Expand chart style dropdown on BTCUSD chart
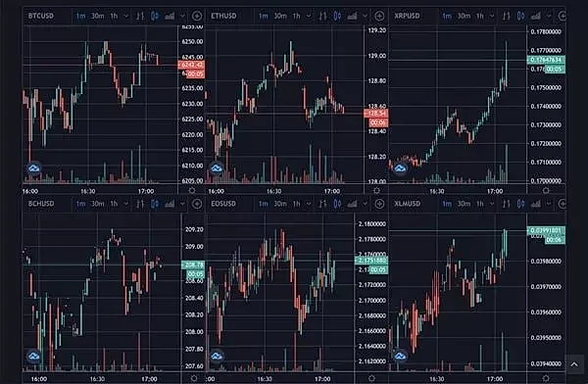Screen dimensions: 588x384 (x=182, y=16)
